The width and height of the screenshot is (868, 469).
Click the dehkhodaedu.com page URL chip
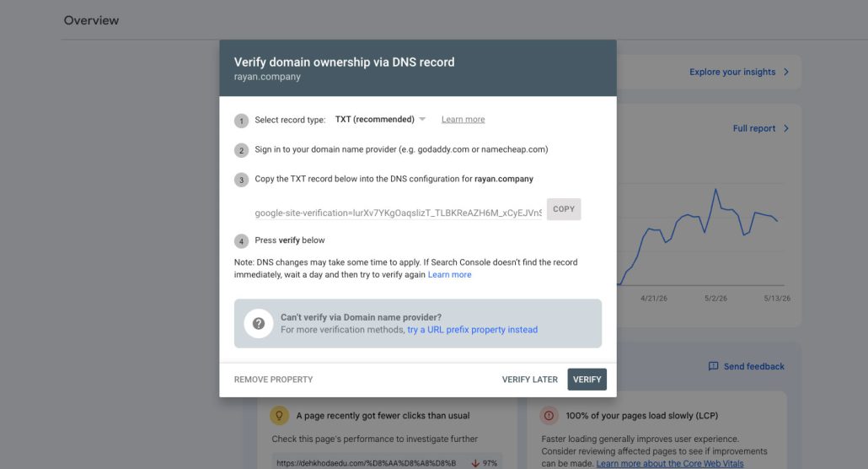click(x=387, y=462)
